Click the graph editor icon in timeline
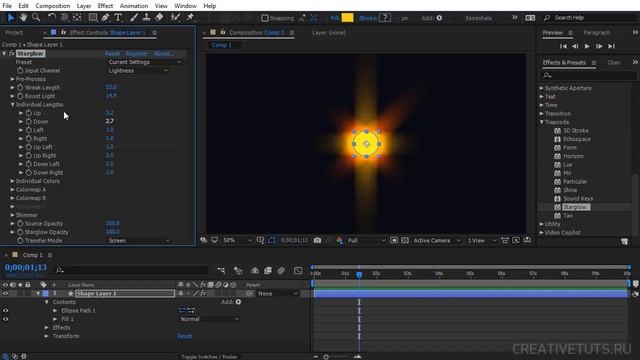Image resolution: width=640 pixels, height=360 pixels. coord(298,270)
